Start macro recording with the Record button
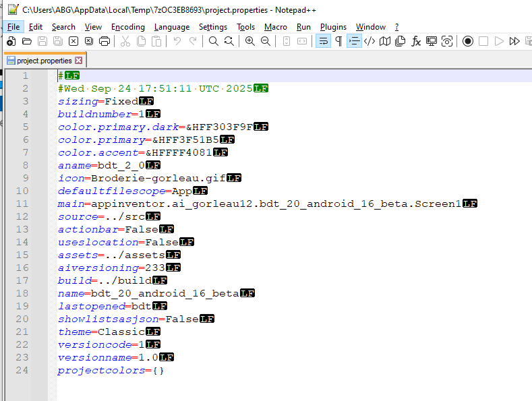The height and width of the screenshot is (401, 532). pos(467,41)
